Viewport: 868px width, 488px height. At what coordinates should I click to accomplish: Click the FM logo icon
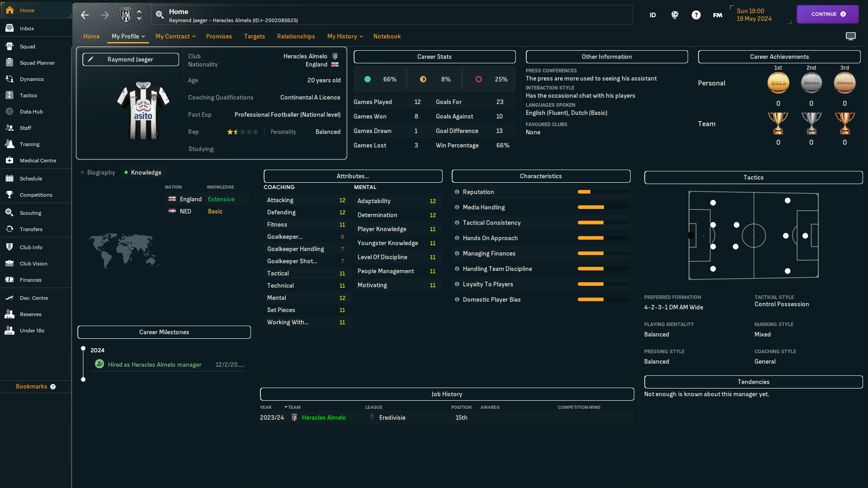717,15
